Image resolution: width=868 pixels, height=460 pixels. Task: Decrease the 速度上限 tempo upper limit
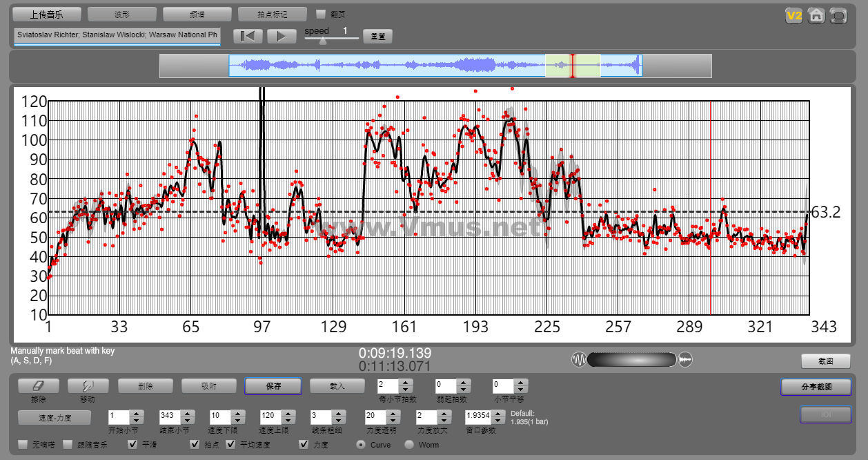tap(287, 421)
